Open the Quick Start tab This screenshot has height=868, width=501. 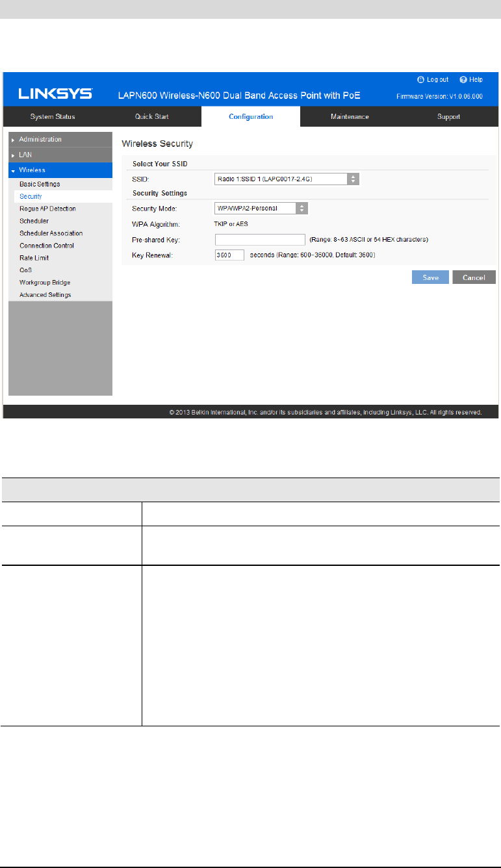pos(151,116)
